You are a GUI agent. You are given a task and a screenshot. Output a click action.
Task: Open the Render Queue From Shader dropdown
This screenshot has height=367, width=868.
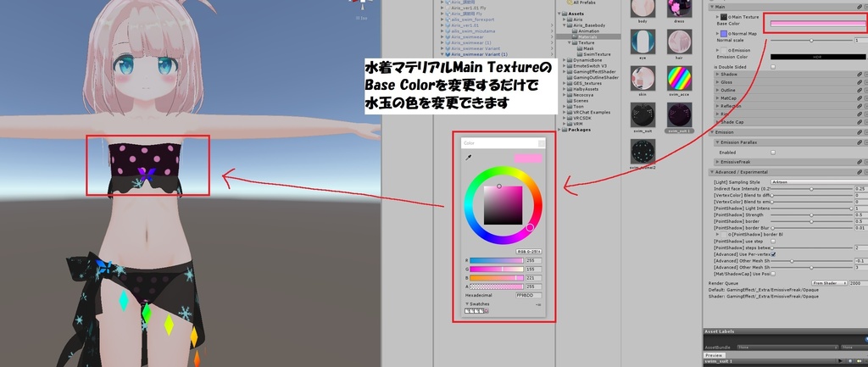point(829,283)
